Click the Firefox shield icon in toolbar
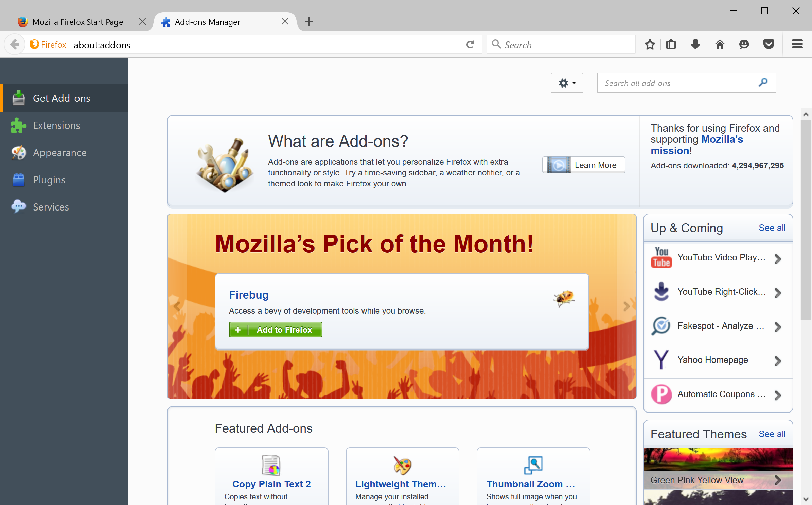The height and width of the screenshot is (505, 812). click(769, 45)
